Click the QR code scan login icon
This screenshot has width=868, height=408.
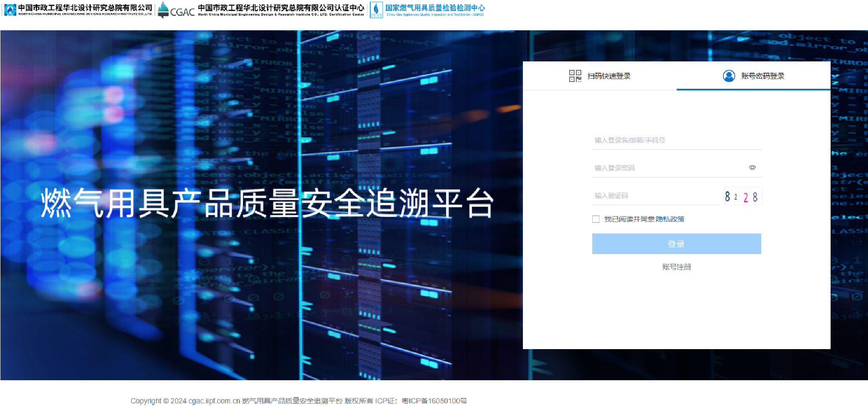575,76
